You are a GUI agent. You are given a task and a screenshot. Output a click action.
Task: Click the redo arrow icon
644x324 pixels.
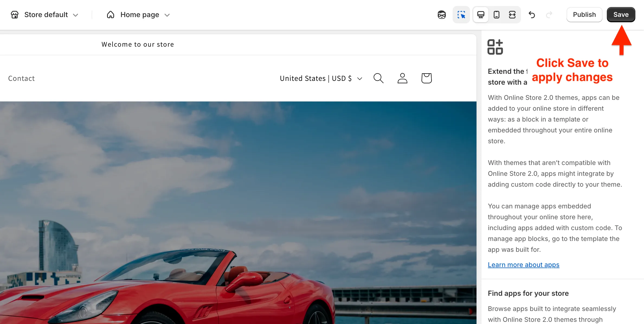[x=549, y=15]
